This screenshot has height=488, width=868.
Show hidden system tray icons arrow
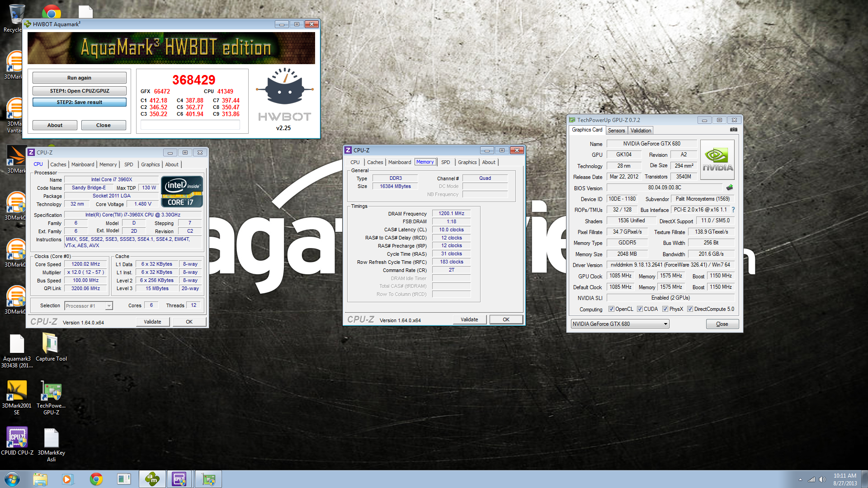click(800, 479)
